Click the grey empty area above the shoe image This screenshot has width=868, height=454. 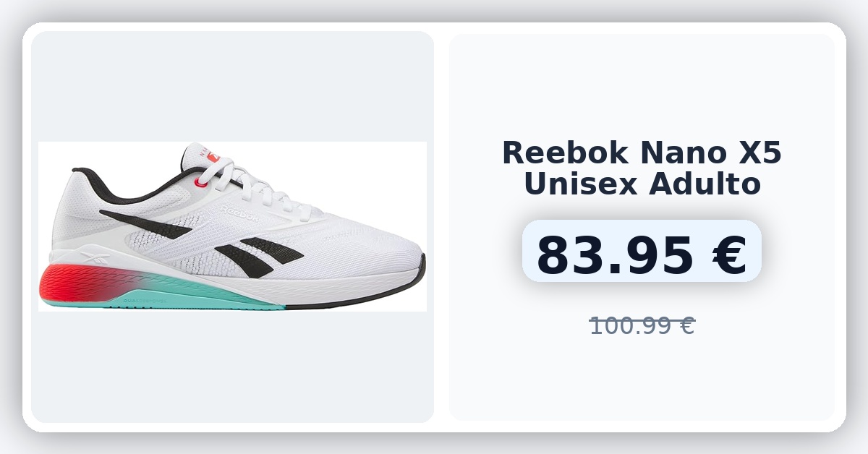(232, 87)
